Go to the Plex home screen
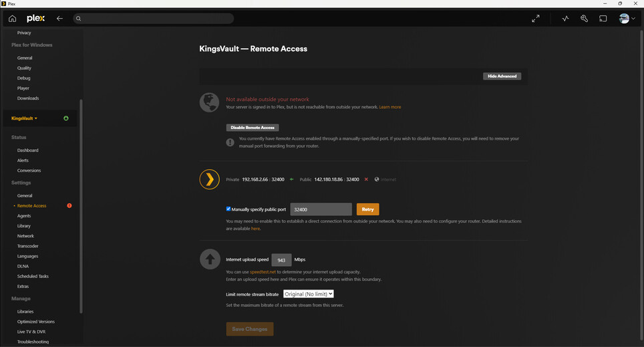This screenshot has height=347, width=644. (12, 19)
